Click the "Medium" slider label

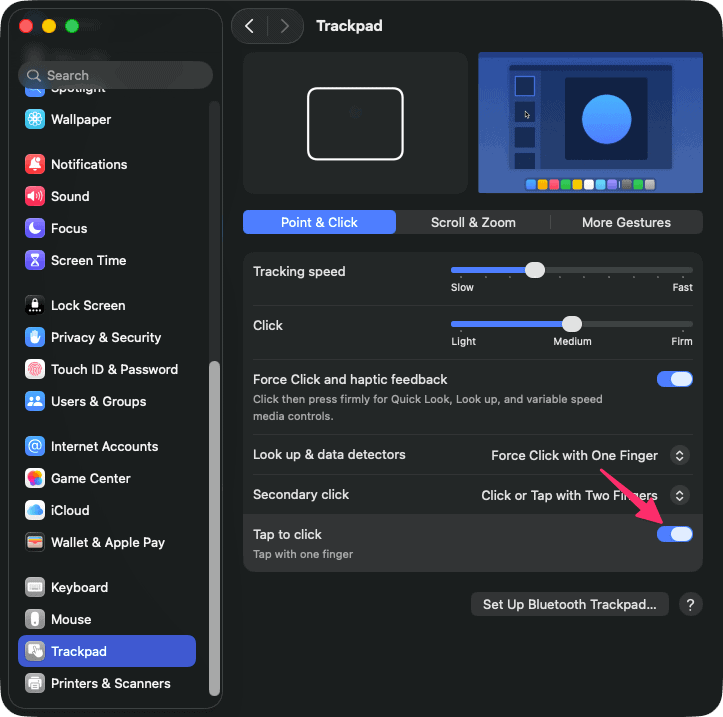572,341
